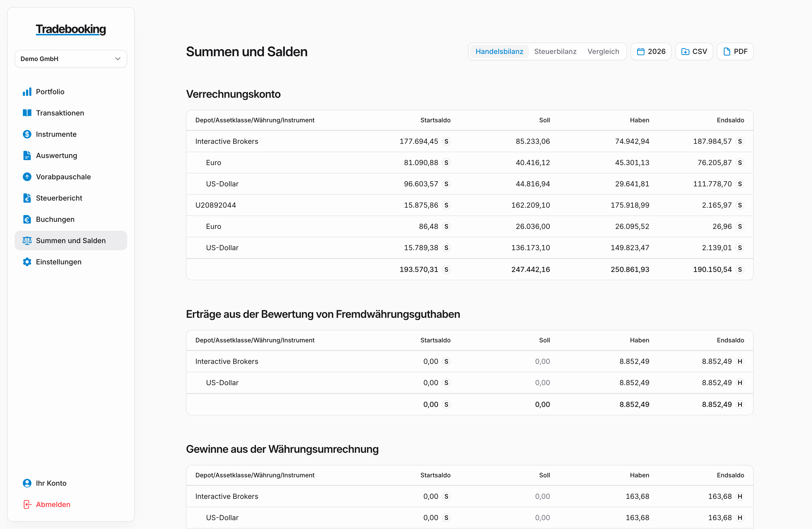812x529 pixels.
Task: Click Endsaldo column header in Verrechnungskonto
Action: 730,120
